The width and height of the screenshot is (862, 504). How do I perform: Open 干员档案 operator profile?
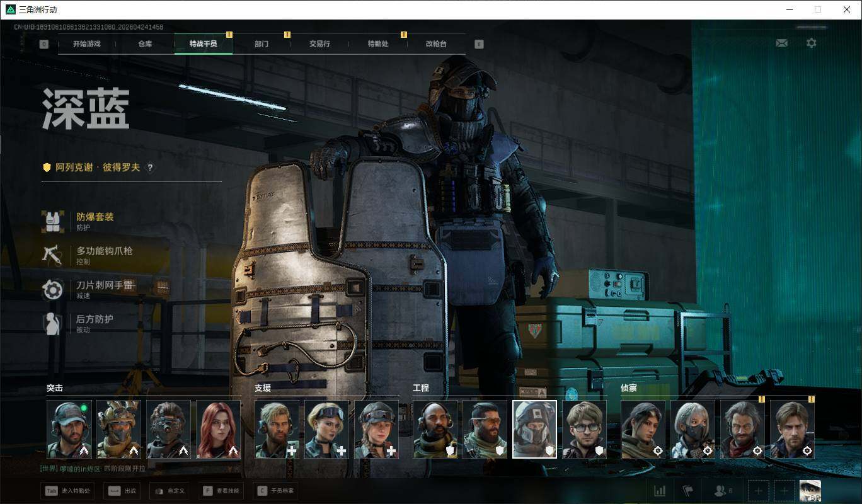click(x=275, y=491)
